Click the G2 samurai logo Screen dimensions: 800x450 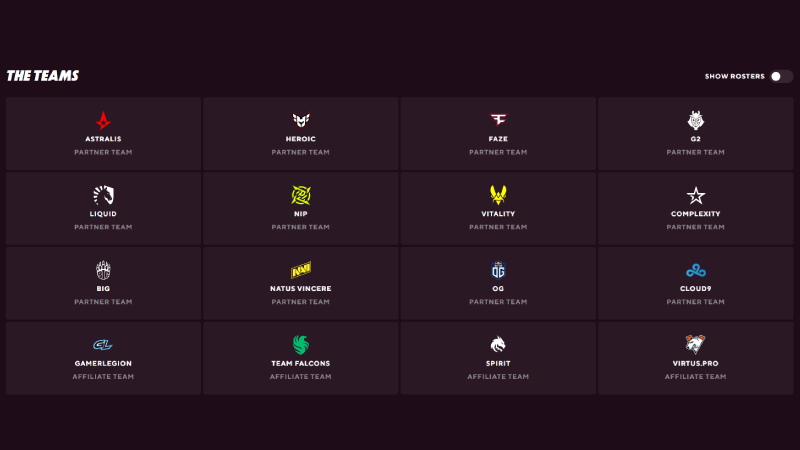[x=695, y=120]
